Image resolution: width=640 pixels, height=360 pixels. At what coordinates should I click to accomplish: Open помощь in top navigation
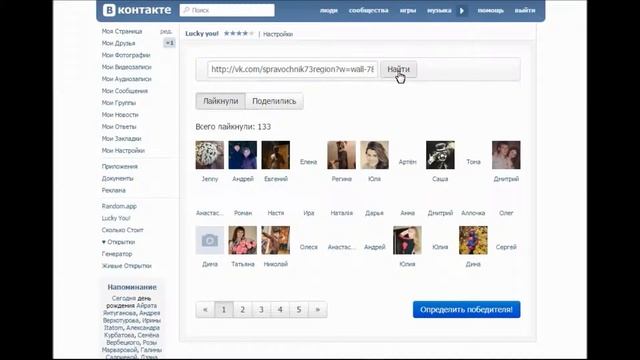[491, 11]
